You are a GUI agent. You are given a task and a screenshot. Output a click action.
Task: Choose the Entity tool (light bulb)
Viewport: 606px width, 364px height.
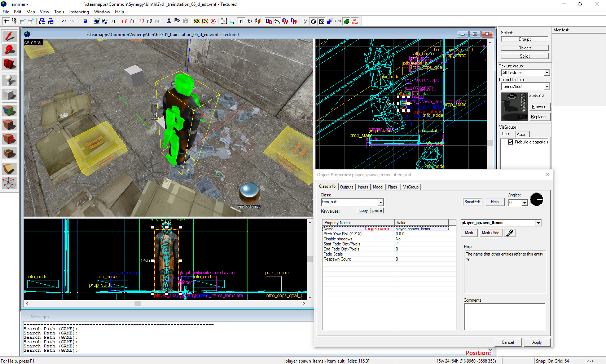tap(9, 80)
